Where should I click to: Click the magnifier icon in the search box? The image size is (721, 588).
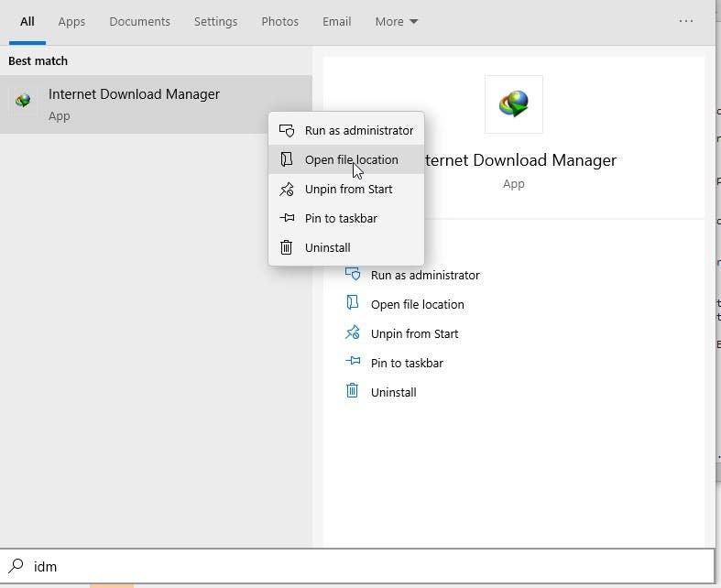pos(16,566)
